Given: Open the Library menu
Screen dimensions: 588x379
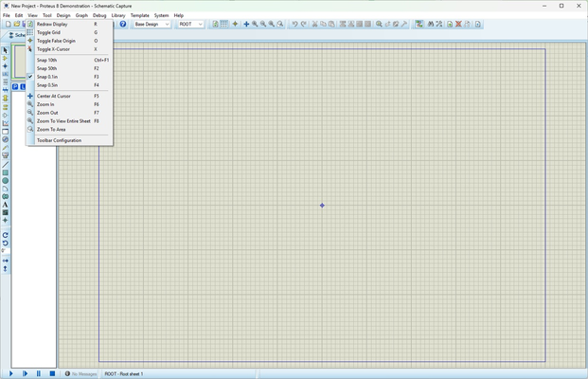Looking at the screenshot, I should (x=117, y=15).
